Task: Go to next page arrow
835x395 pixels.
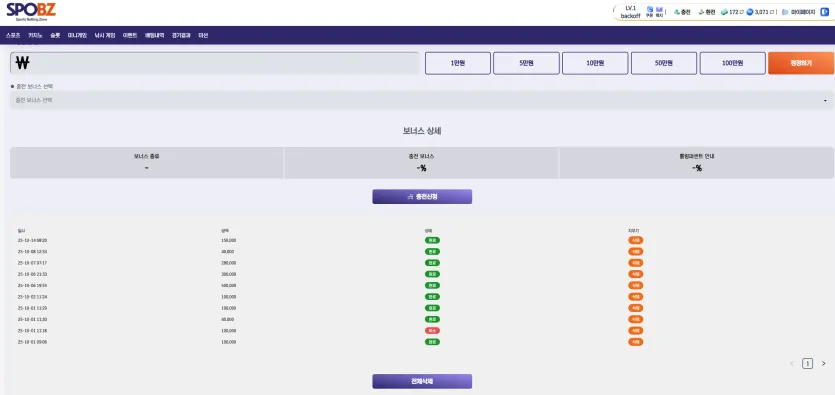Action: point(823,364)
